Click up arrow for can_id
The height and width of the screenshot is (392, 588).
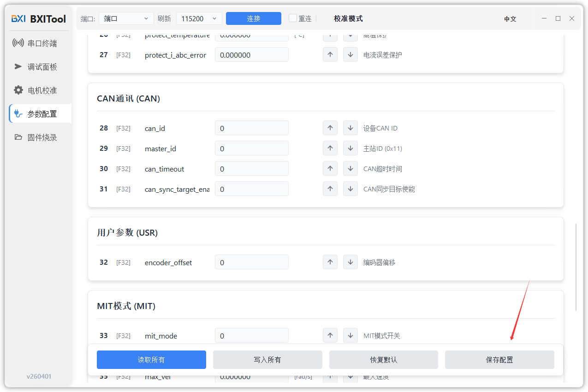click(x=330, y=128)
